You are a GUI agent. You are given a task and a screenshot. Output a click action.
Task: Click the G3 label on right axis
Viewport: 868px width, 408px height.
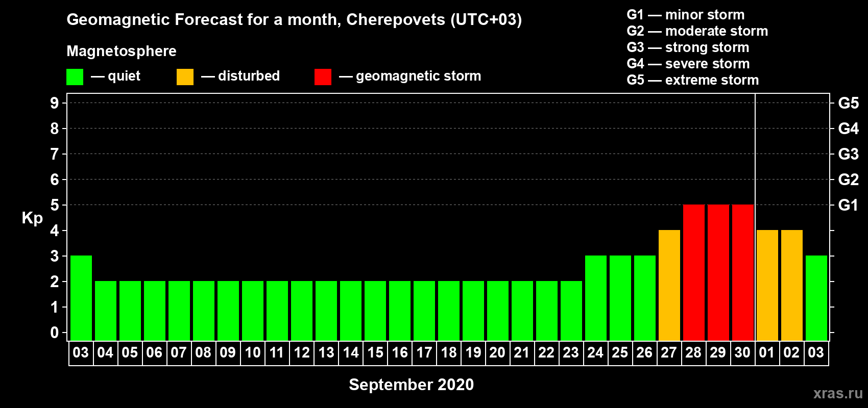point(849,155)
